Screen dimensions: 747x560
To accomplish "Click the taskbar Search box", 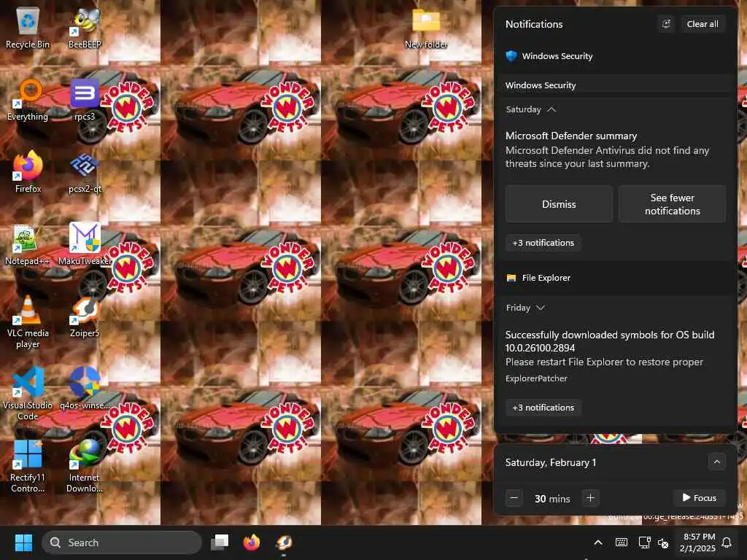I will pos(122,542).
